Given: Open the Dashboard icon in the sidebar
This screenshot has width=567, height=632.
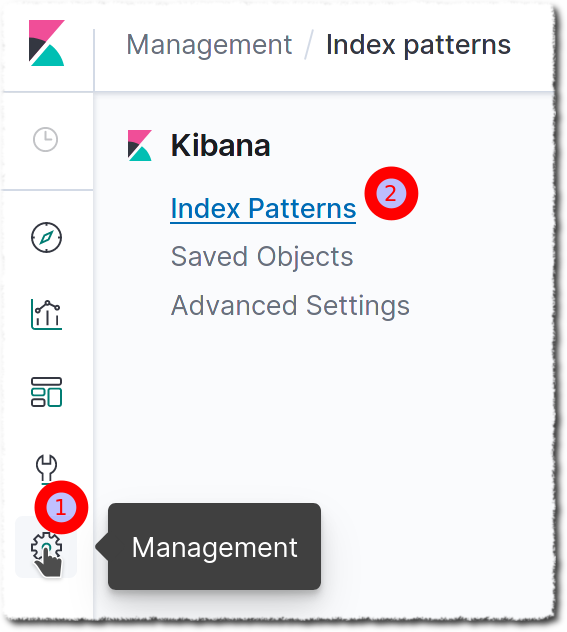Looking at the screenshot, I should pyautogui.click(x=46, y=392).
